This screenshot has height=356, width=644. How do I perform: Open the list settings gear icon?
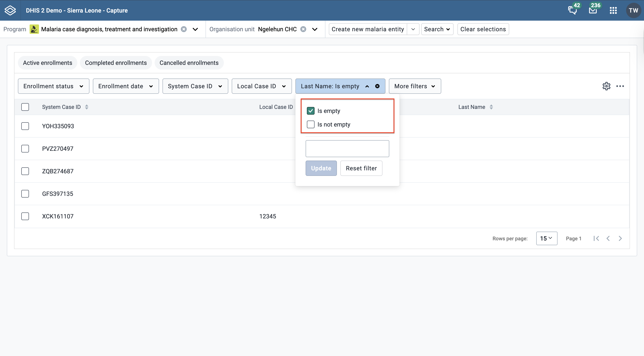pyautogui.click(x=606, y=86)
